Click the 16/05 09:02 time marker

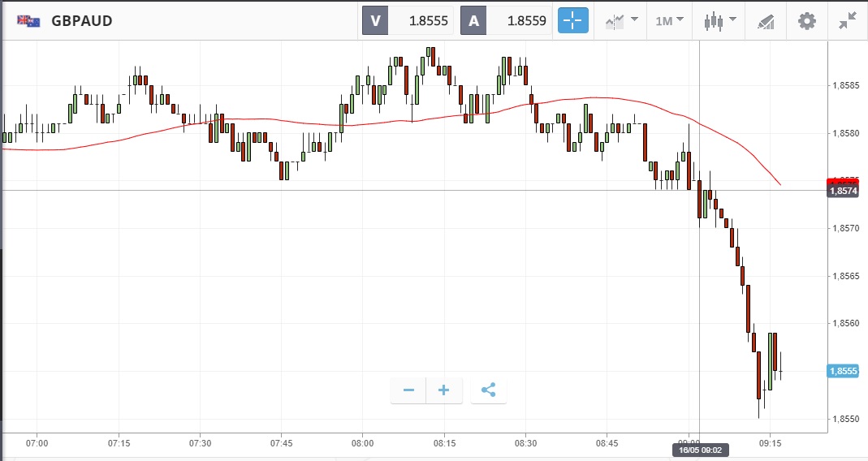click(699, 449)
